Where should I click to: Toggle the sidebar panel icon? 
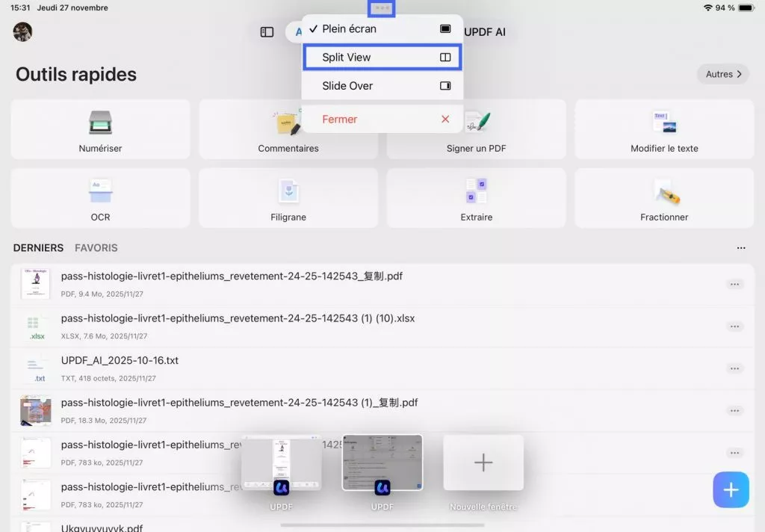point(267,32)
